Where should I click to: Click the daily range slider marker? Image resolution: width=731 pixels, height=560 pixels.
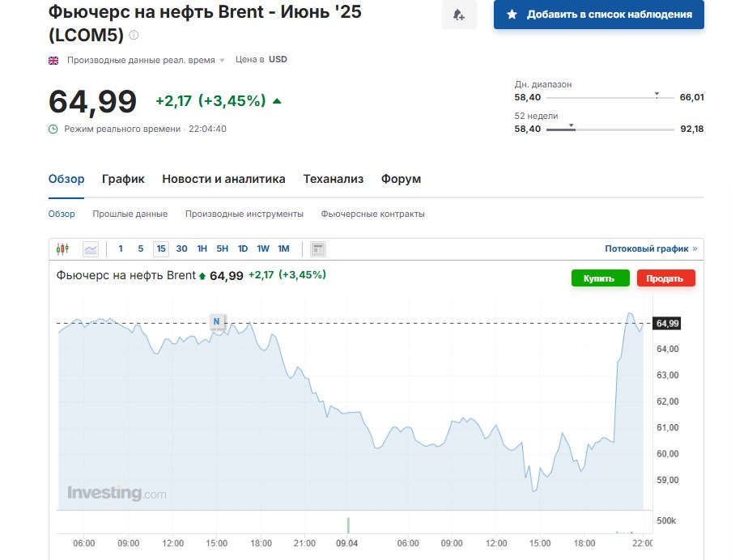[657, 95]
